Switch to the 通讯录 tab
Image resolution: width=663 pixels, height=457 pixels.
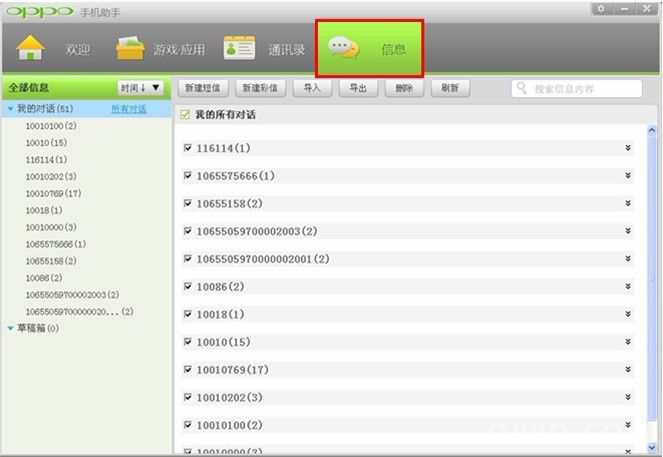coord(287,49)
